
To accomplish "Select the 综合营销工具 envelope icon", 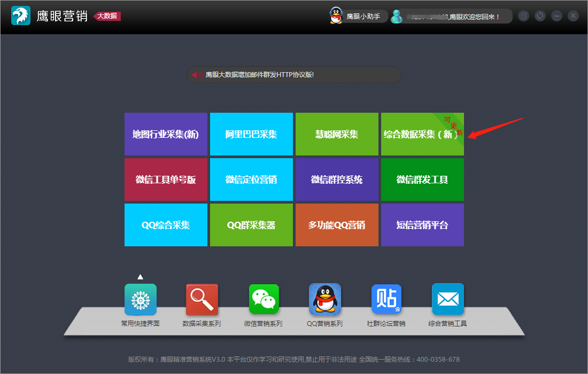I will point(448,299).
